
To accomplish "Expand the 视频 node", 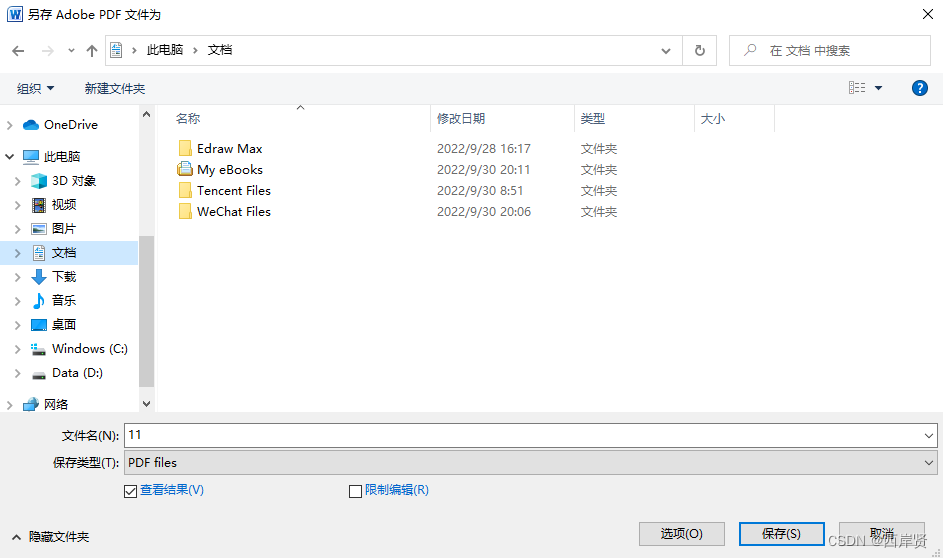I will (x=17, y=205).
